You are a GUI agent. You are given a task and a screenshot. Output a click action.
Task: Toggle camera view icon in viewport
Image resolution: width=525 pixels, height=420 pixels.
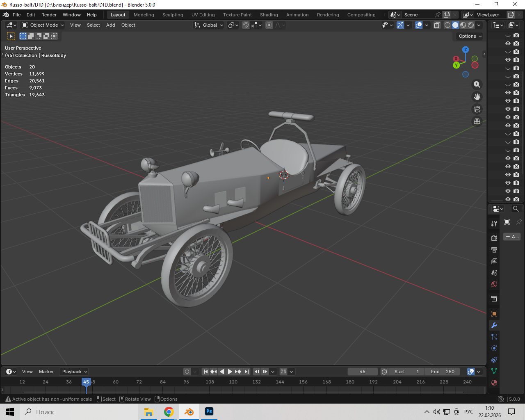[477, 109]
